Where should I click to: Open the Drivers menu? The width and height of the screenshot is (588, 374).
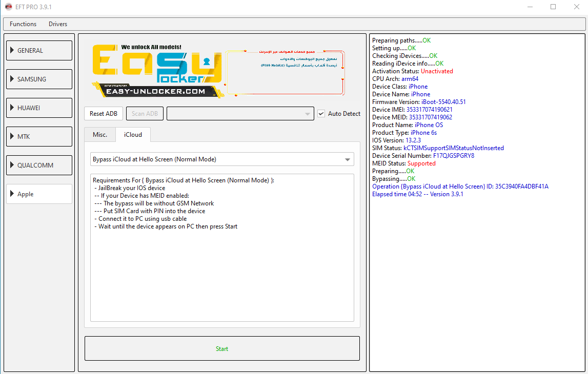pos(58,24)
